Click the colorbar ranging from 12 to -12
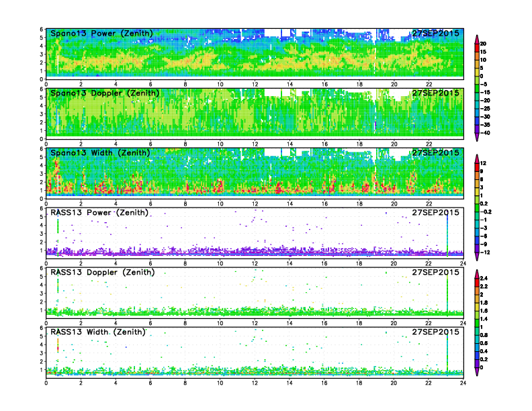 pyautogui.click(x=477, y=208)
